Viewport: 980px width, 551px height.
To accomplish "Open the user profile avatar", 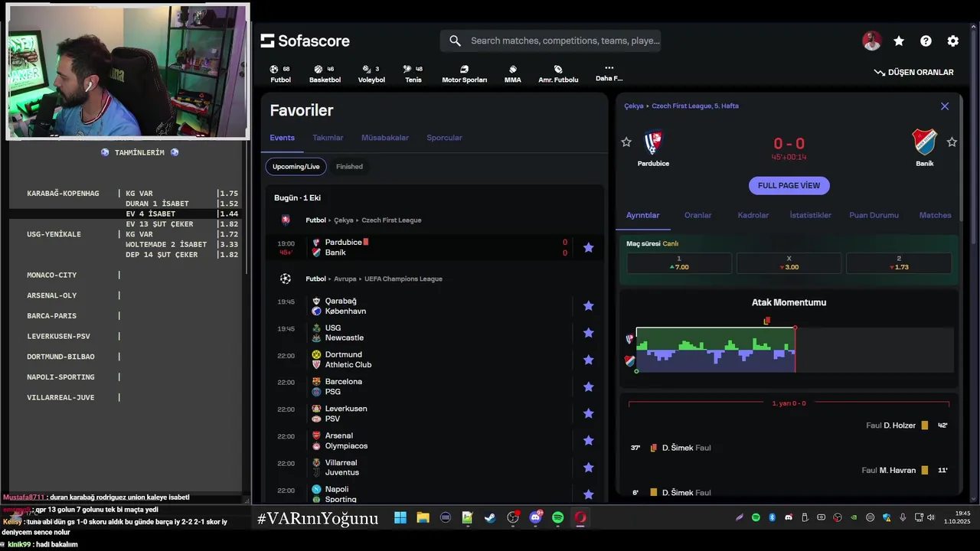I will [871, 41].
